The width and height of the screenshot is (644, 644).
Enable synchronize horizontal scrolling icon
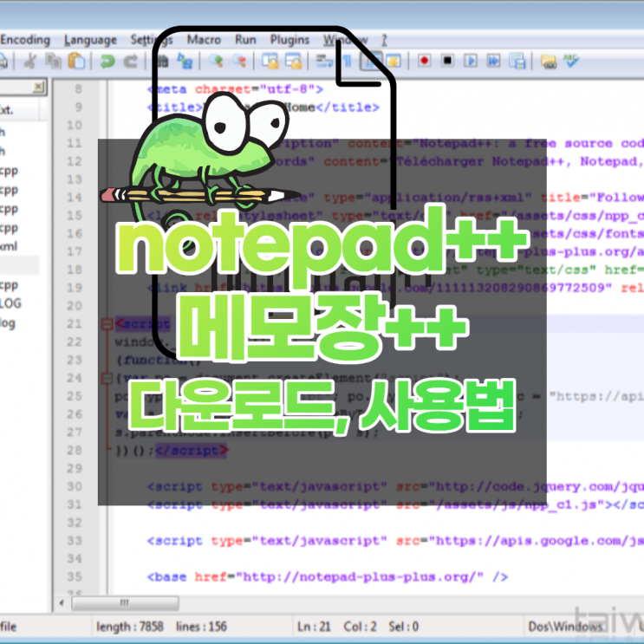pos(293,62)
